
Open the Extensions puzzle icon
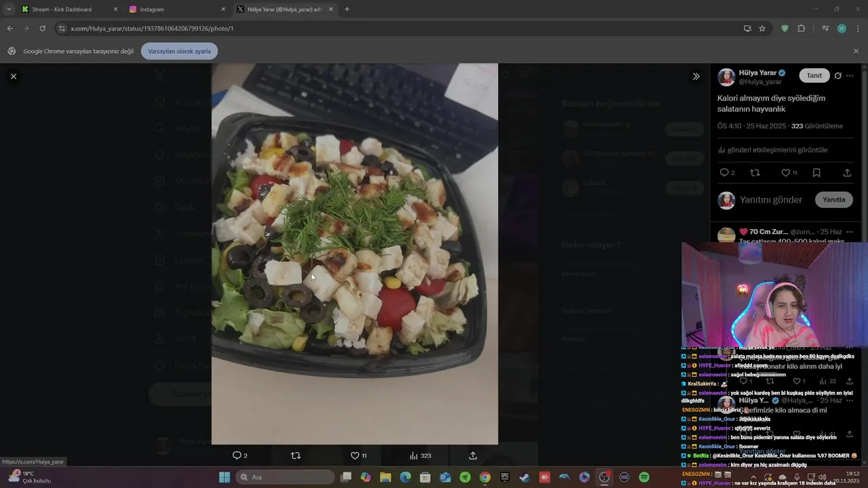pos(802,28)
